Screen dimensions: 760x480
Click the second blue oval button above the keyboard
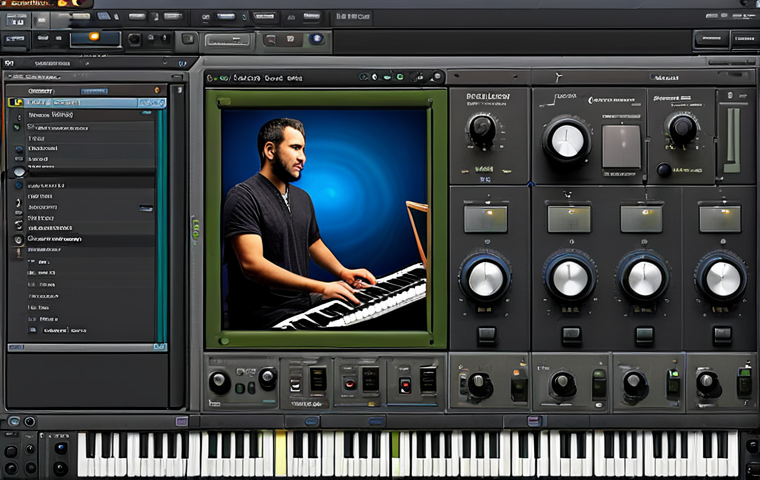377,421
